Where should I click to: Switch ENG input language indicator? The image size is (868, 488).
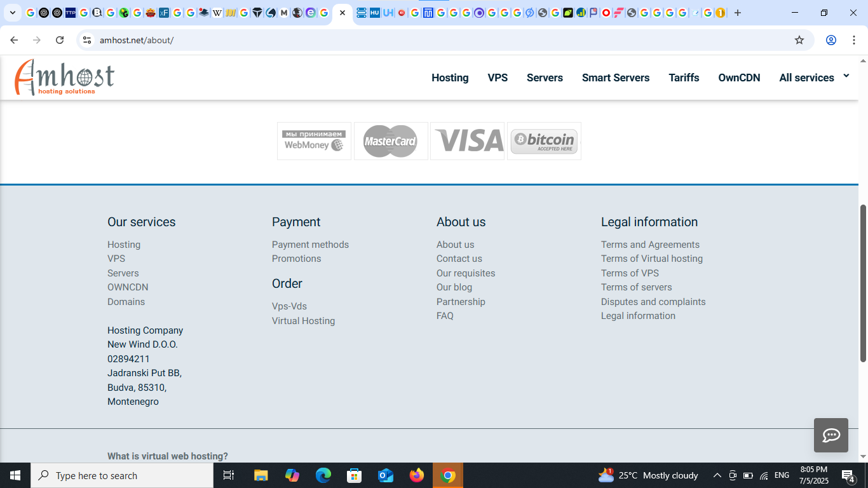pyautogui.click(x=782, y=475)
